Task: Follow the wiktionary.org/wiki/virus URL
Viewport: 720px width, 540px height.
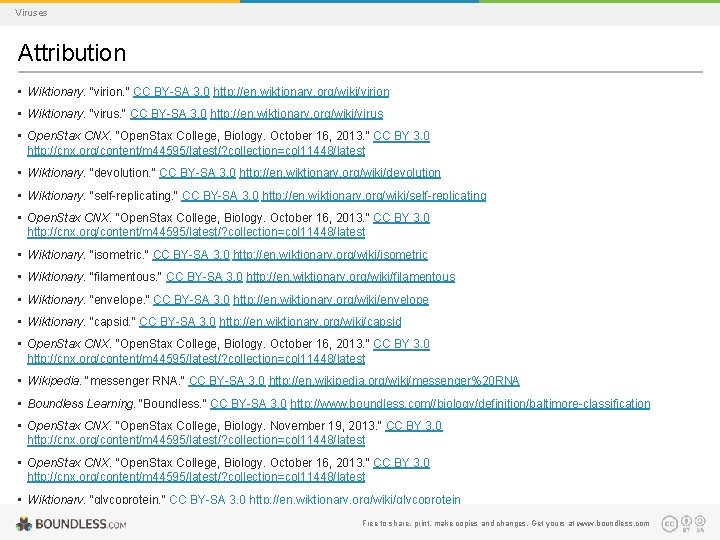Action: click(x=297, y=113)
